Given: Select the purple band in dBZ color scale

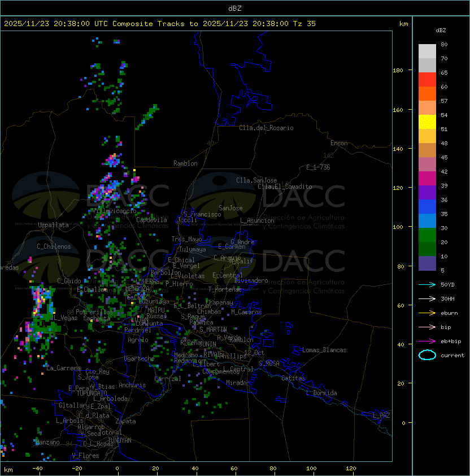Looking at the screenshot, I should 427,192.
